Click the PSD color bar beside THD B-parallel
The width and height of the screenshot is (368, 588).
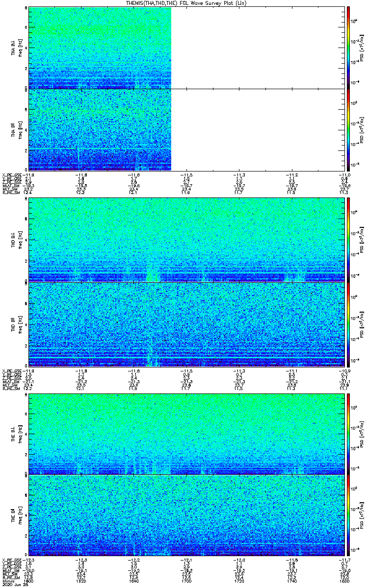[348, 324]
